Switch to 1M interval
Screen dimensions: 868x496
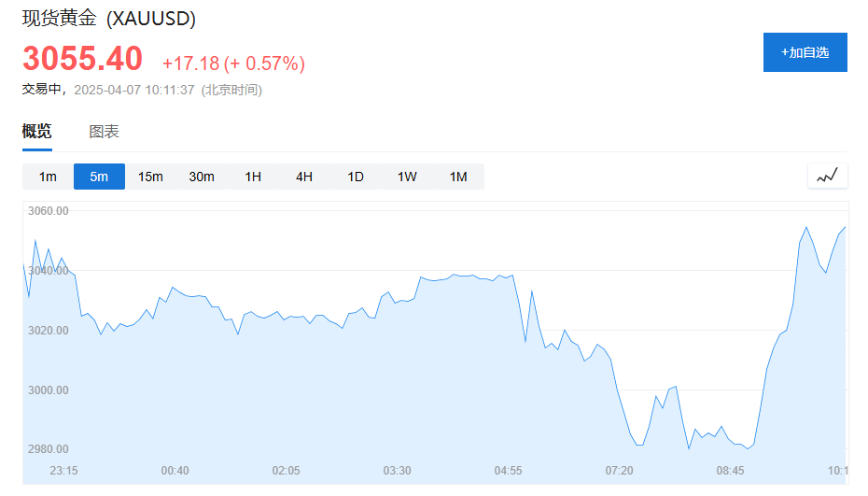coord(458,177)
